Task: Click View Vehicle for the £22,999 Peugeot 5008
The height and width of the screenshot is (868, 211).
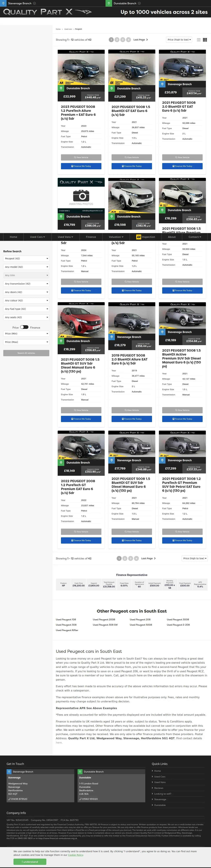Action: click(x=81, y=157)
